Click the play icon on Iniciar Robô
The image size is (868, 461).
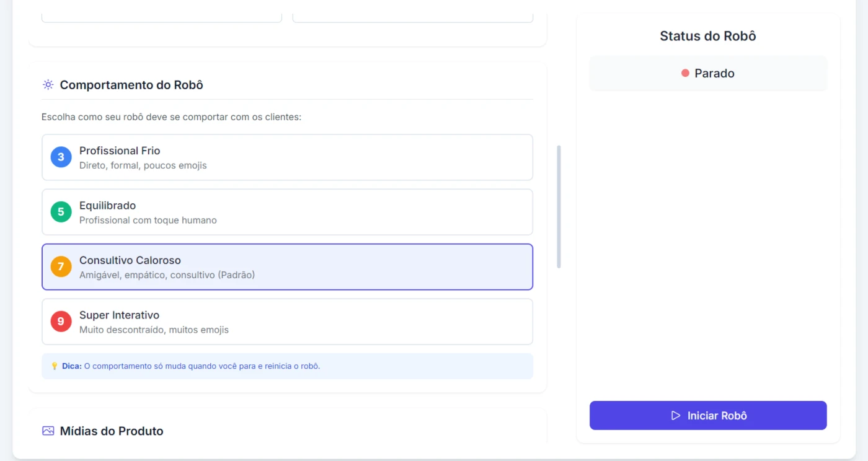pos(676,415)
